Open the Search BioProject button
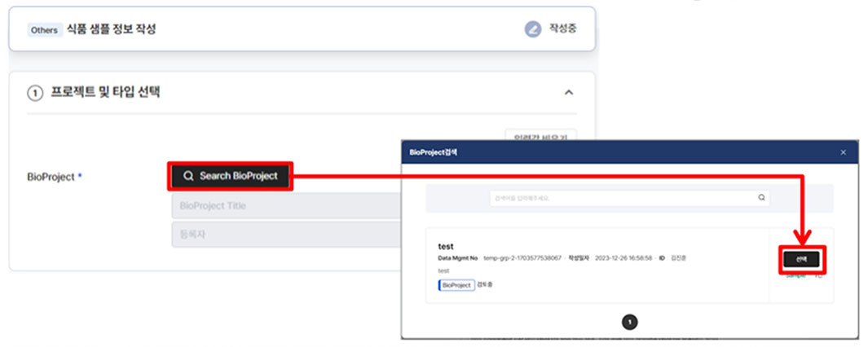The height and width of the screenshot is (347, 868). point(231,176)
